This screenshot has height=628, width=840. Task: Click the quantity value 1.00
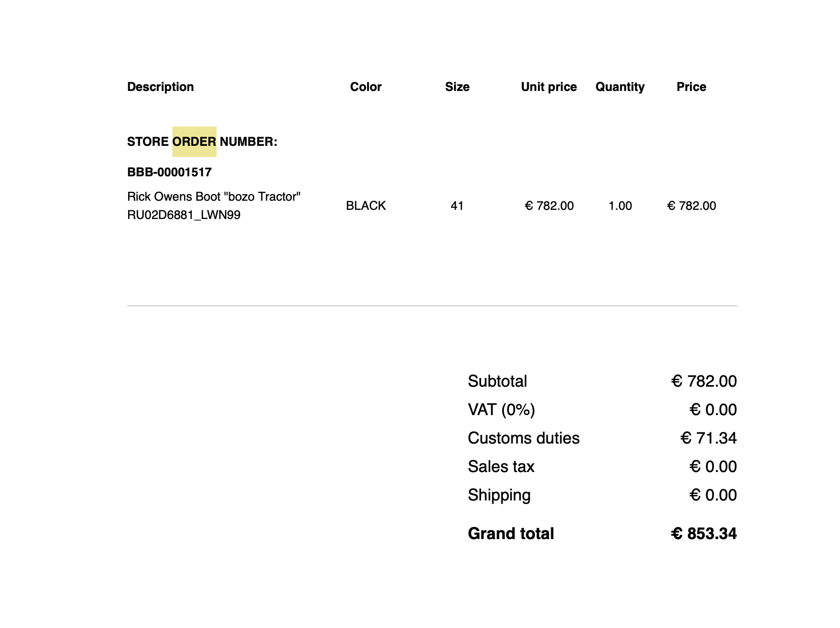click(620, 206)
